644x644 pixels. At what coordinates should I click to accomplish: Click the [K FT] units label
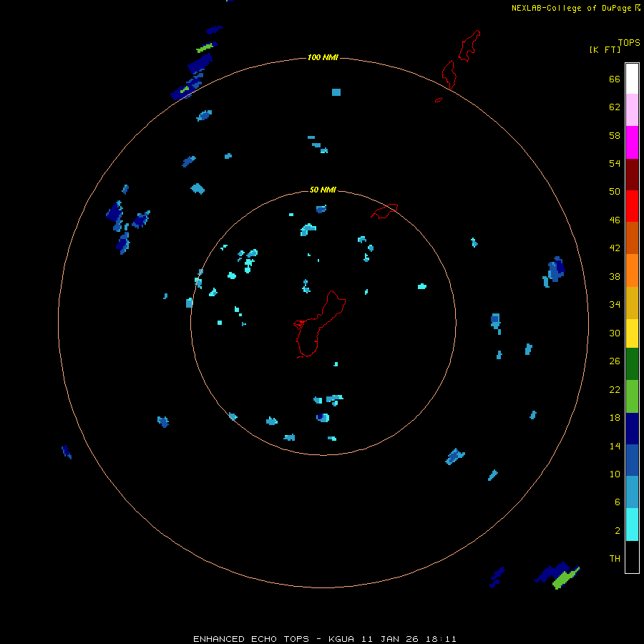coord(605,49)
